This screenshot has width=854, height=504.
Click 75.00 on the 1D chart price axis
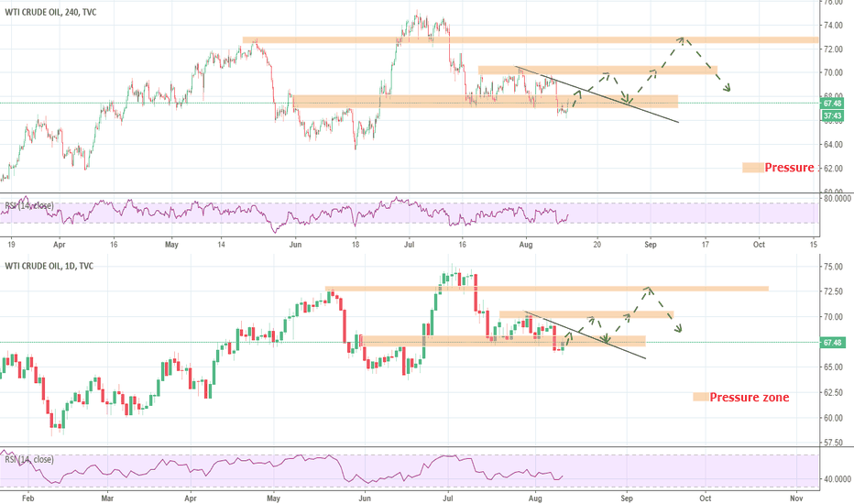(834, 267)
